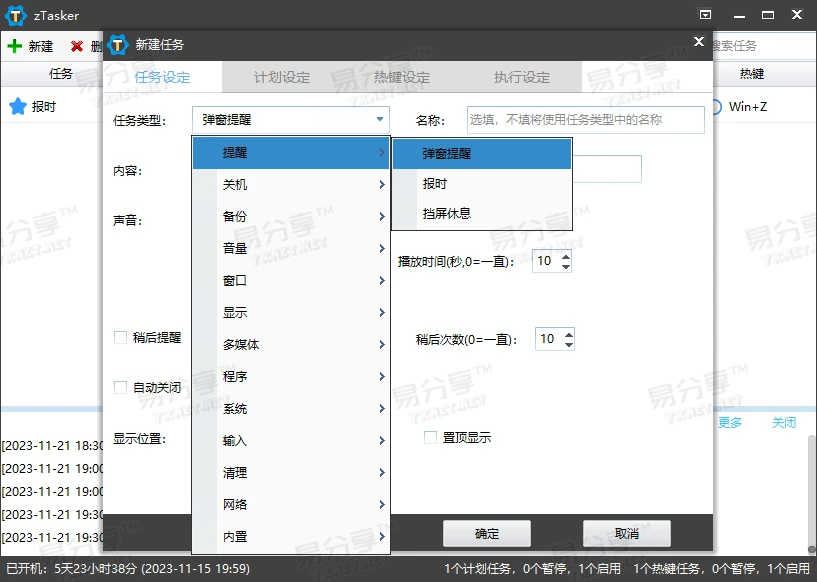Image resolution: width=817 pixels, height=582 pixels.
Task: Select the 报时 task row
Action: (52, 107)
